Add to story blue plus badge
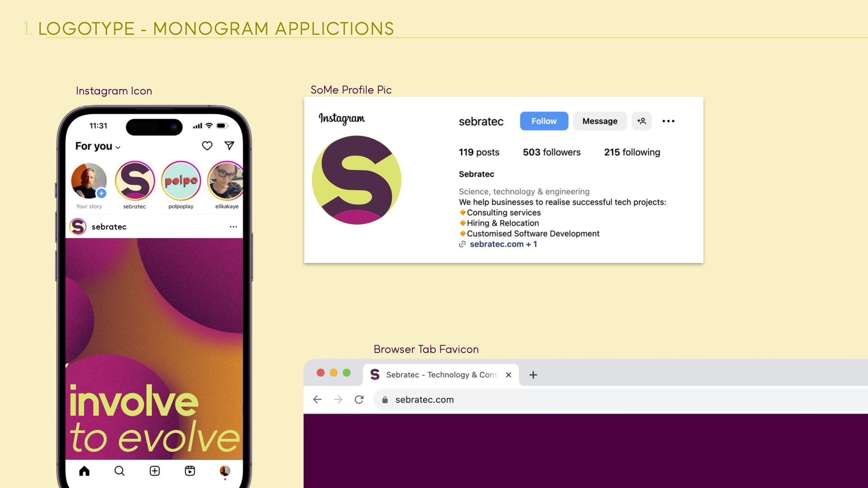 pos(102,193)
